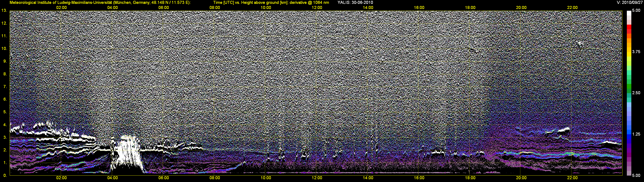This screenshot has width=644, height=182.
Task: Click the 'YALIS: 30-06-2010' date label
Action: click(x=355, y=3)
